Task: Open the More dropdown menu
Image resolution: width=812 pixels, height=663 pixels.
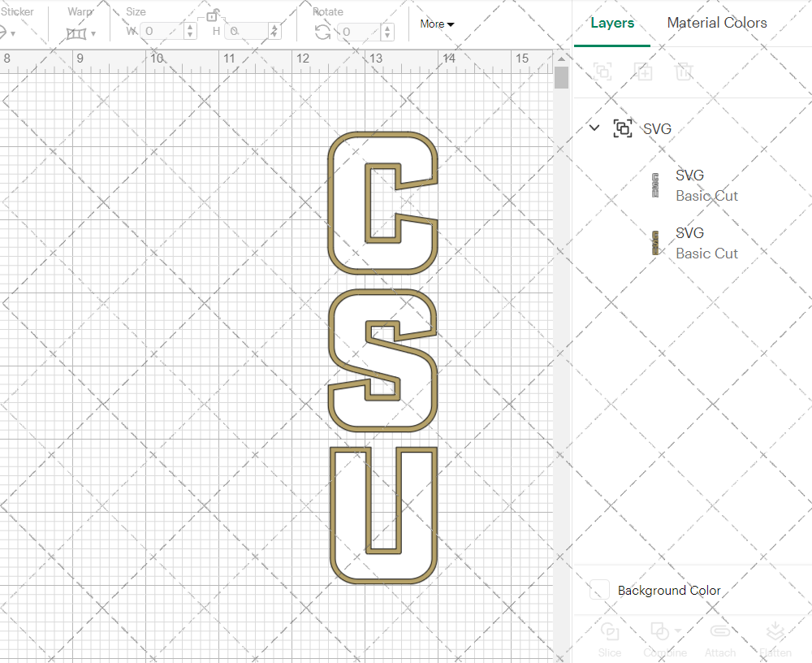Action: pyautogui.click(x=437, y=24)
